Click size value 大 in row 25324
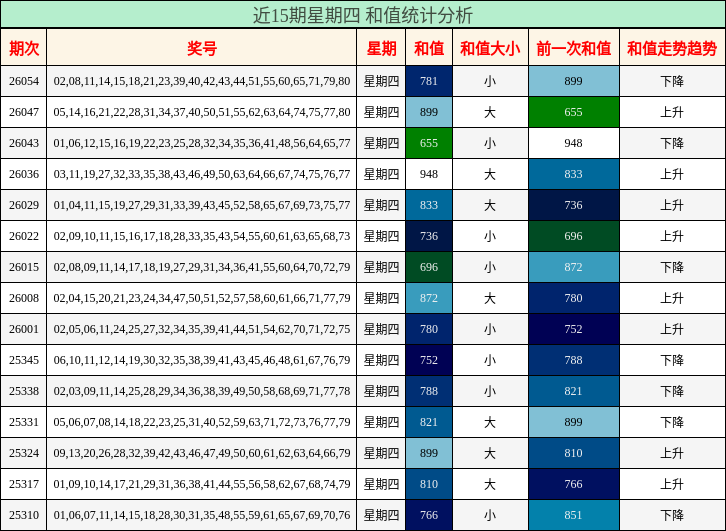The image size is (726, 531). tap(490, 453)
